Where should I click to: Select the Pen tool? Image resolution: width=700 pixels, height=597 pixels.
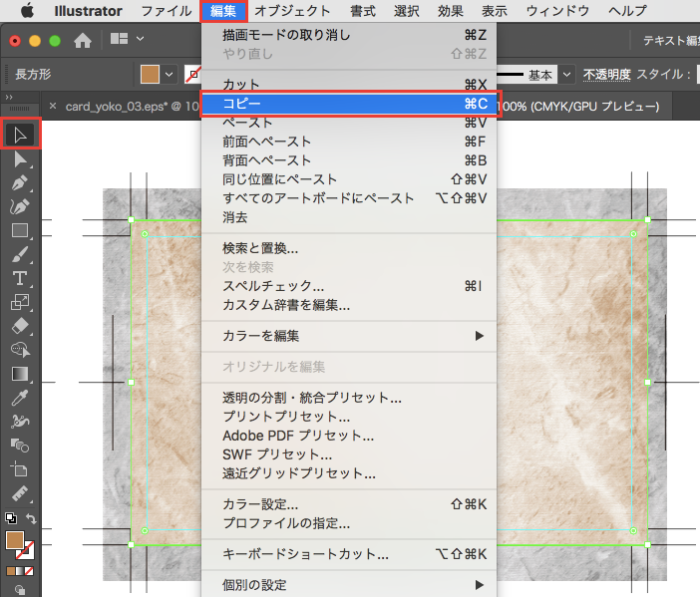20,183
